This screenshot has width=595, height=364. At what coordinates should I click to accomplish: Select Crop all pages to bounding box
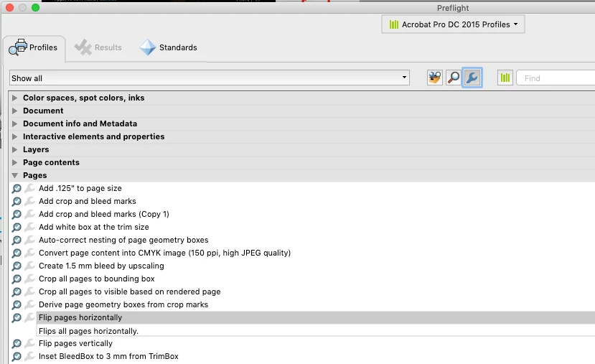point(97,279)
